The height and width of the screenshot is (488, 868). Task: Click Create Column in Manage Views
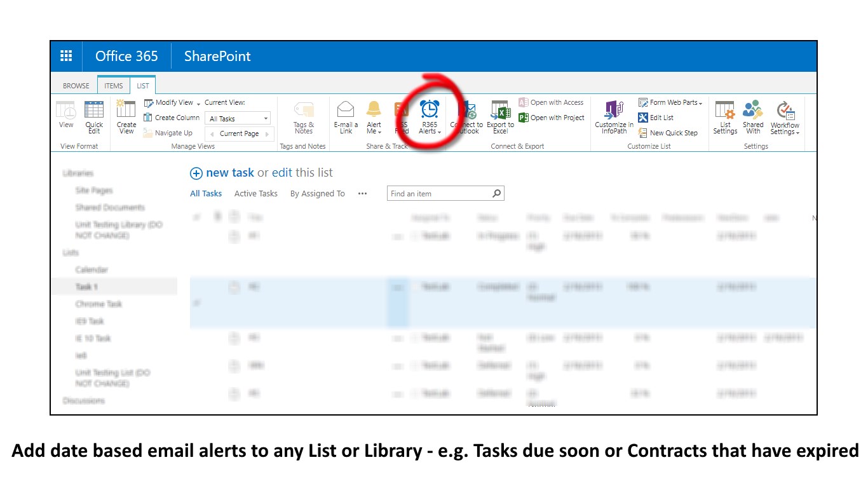point(172,118)
